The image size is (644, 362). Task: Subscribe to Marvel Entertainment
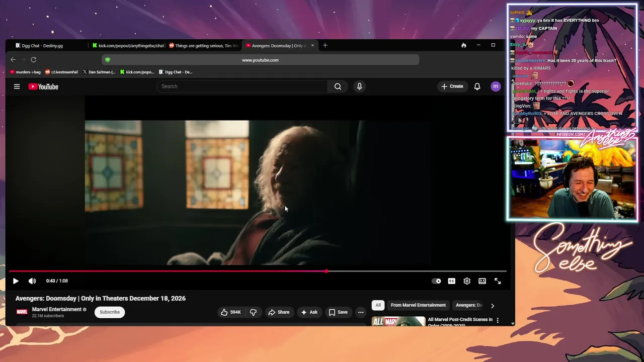point(110,312)
